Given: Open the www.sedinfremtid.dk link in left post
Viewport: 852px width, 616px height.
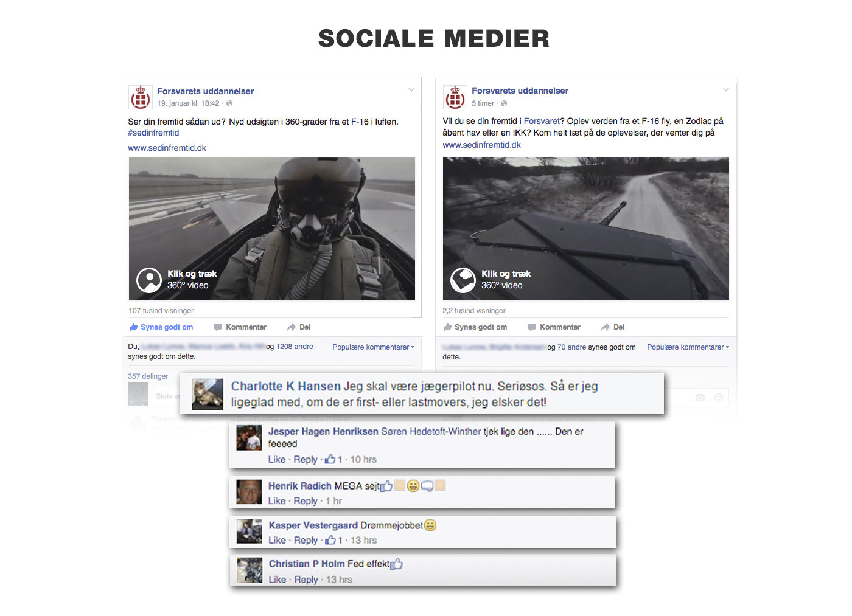Looking at the screenshot, I should click(167, 148).
